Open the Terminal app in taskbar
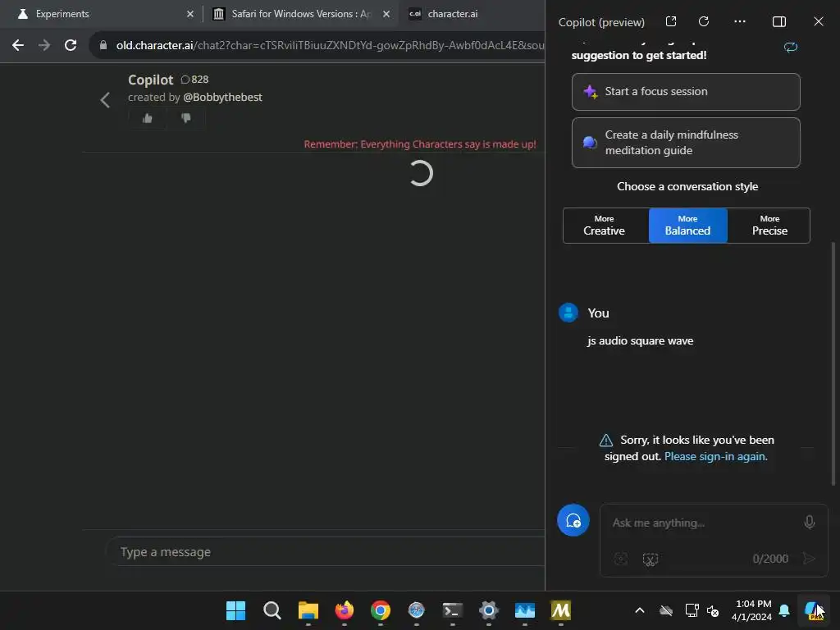840x630 pixels. 453,610
